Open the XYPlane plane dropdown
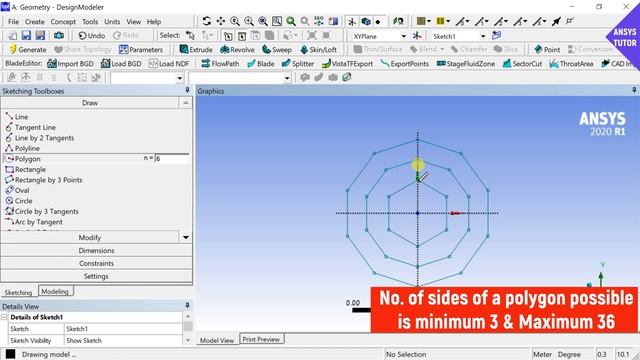Viewport: 640px width, 360px height. coord(403,36)
